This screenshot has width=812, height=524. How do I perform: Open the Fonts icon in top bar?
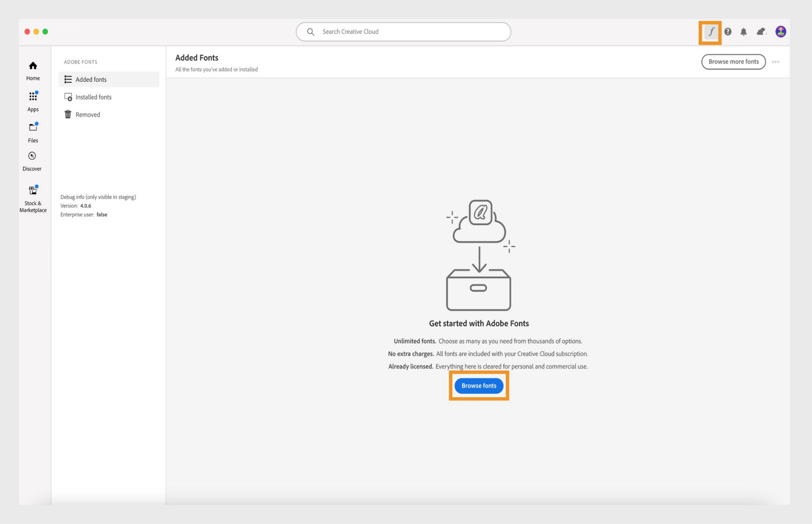pyautogui.click(x=711, y=32)
